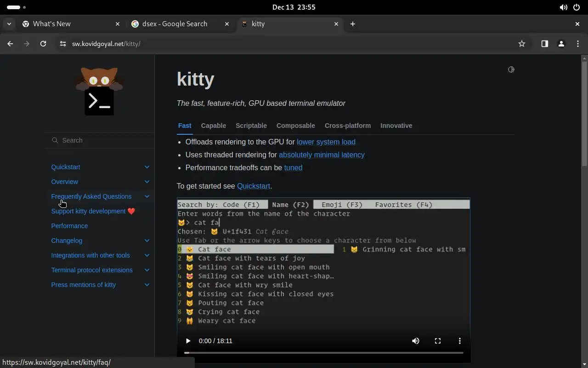Open the Quickstart sidebar link
Image resolution: width=588 pixels, height=368 pixels.
point(66,167)
